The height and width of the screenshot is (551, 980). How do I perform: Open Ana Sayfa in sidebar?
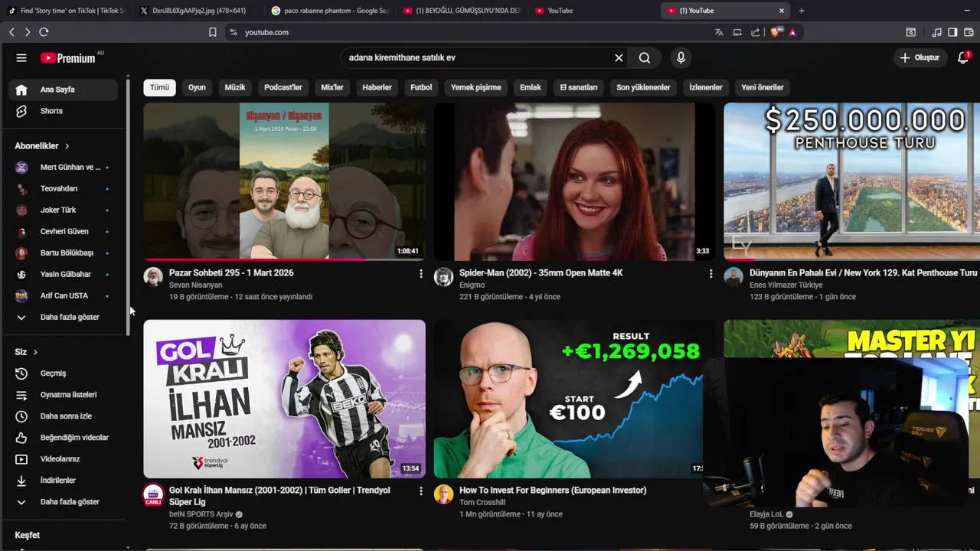coord(64,90)
